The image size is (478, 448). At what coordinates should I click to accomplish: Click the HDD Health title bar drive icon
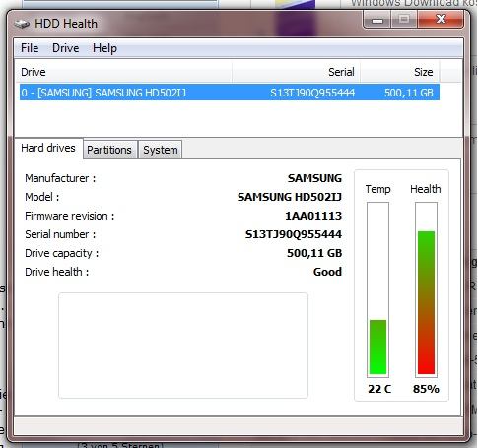click(x=22, y=24)
